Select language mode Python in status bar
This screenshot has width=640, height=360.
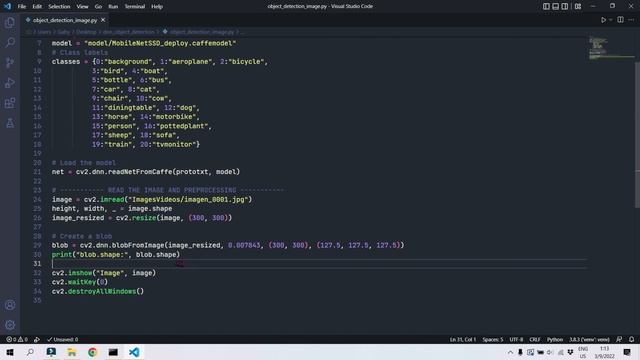click(555, 339)
